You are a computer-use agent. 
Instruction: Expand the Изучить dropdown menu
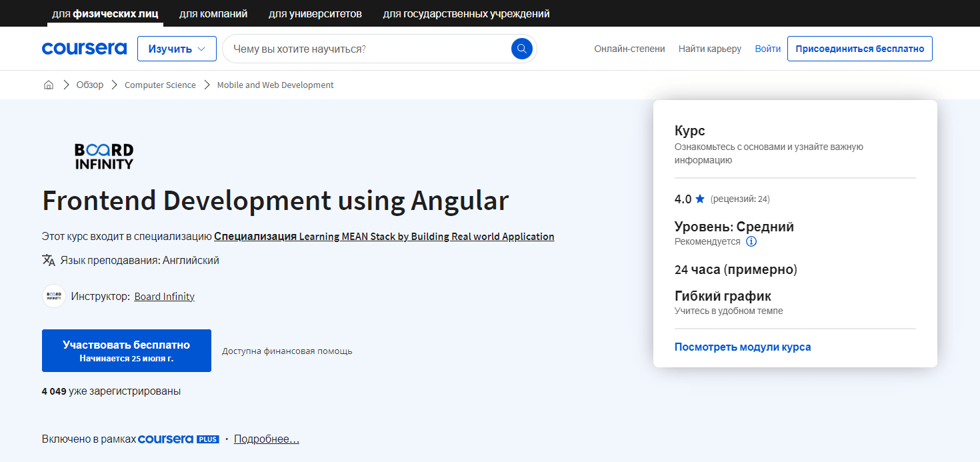click(x=177, y=49)
